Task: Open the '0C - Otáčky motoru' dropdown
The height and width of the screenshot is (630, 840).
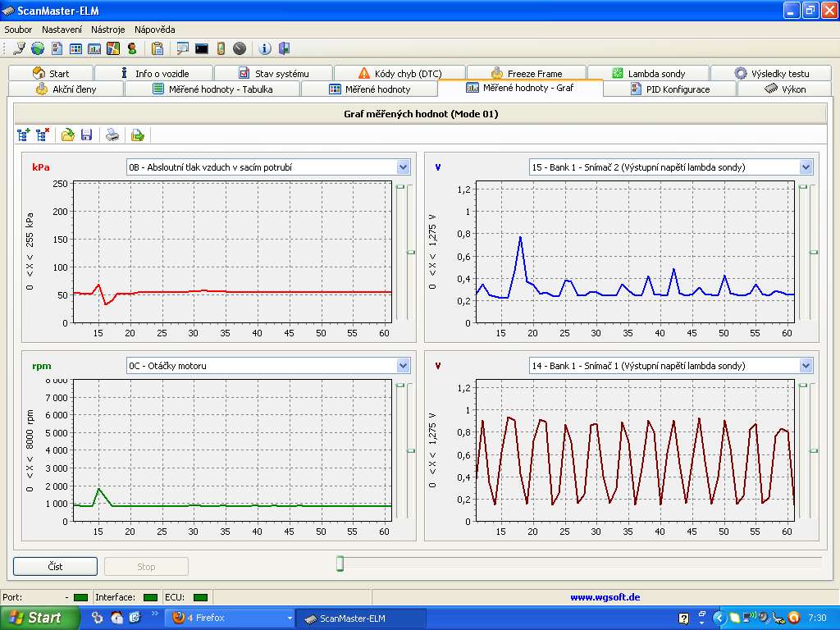Action: [x=403, y=366]
